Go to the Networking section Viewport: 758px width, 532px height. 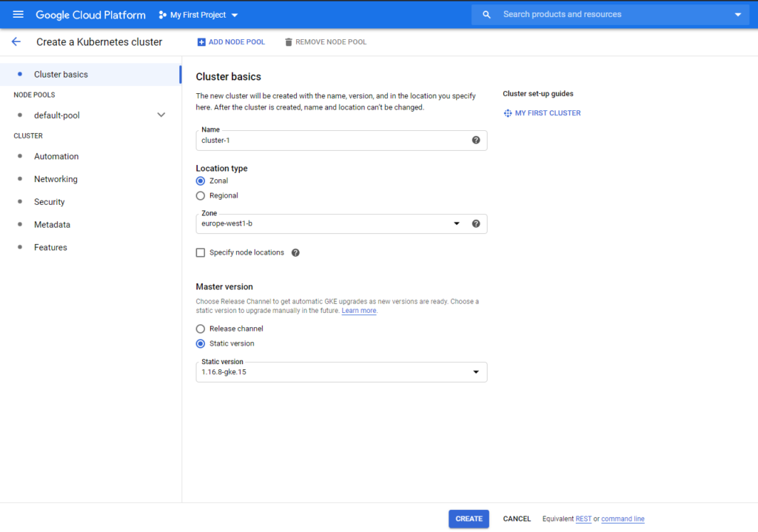point(56,179)
